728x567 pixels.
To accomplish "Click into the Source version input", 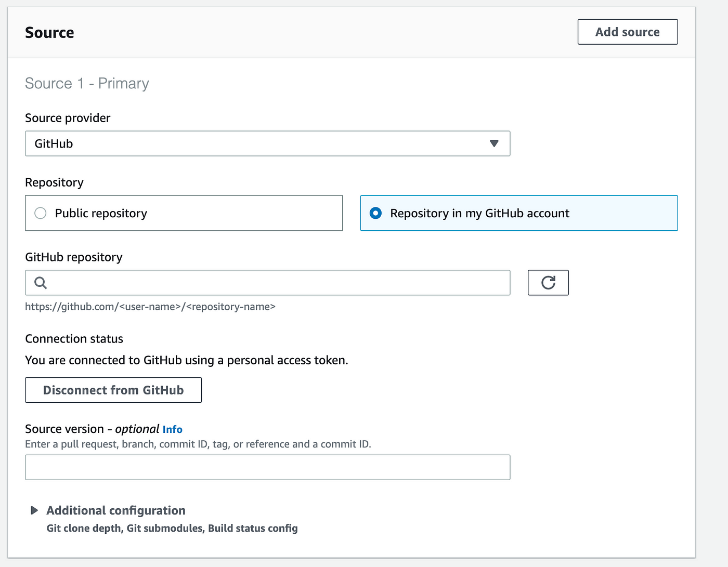I will click(267, 467).
